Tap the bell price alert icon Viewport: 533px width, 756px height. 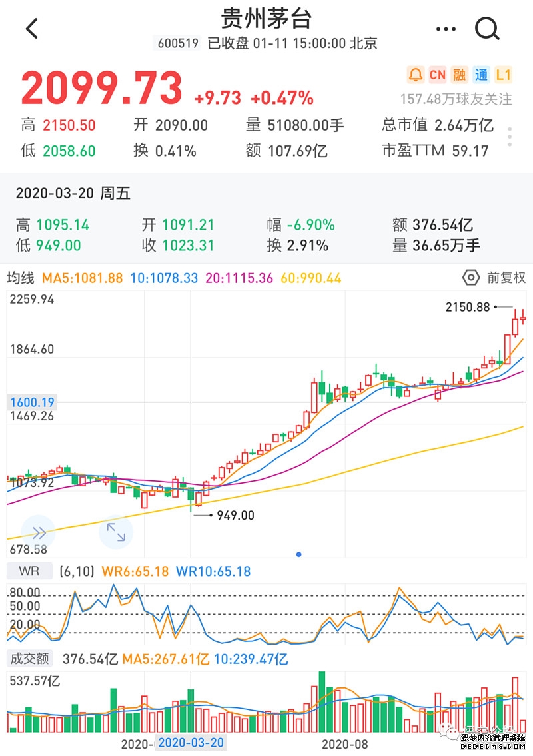[x=415, y=75]
